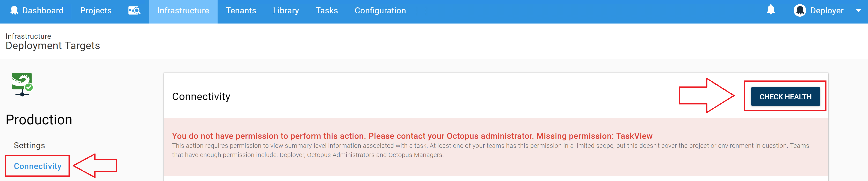Click the notification bell icon
Screen dimensions: 868x181
771,10
